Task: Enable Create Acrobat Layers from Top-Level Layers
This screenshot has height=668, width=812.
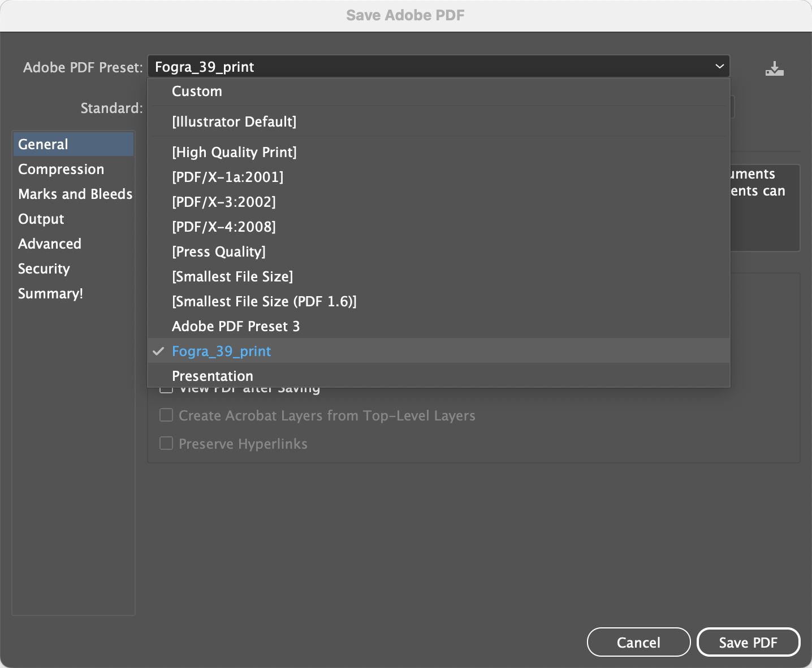Action: pyautogui.click(x=166, y=415)
